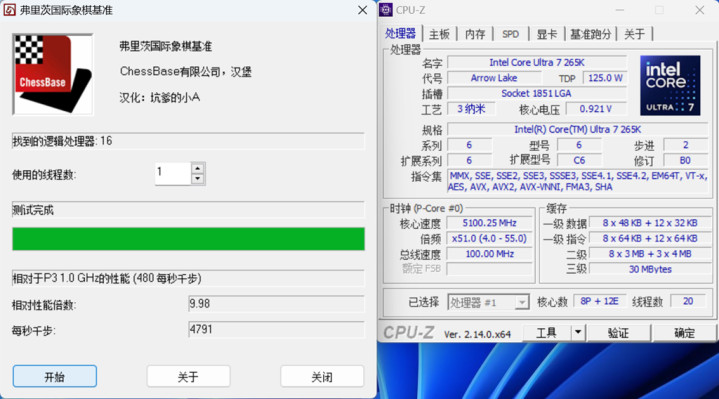Switch to the 主板 tab
This screenshot has width=719, height=399.
(x=439, y=34)
